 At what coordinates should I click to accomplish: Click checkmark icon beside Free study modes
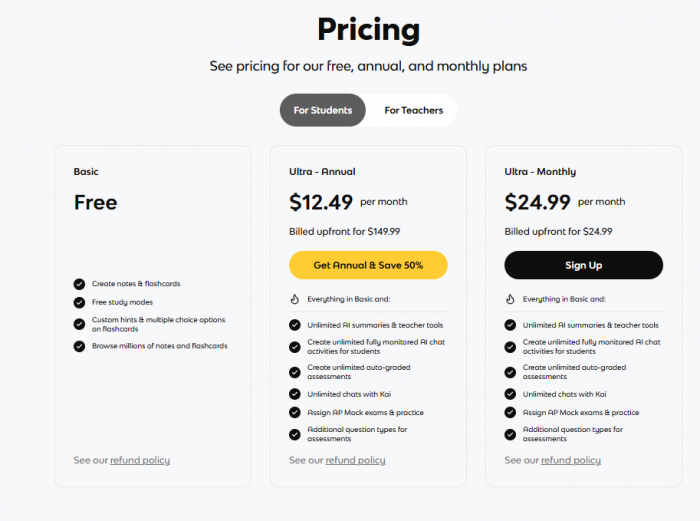(79, 302)
